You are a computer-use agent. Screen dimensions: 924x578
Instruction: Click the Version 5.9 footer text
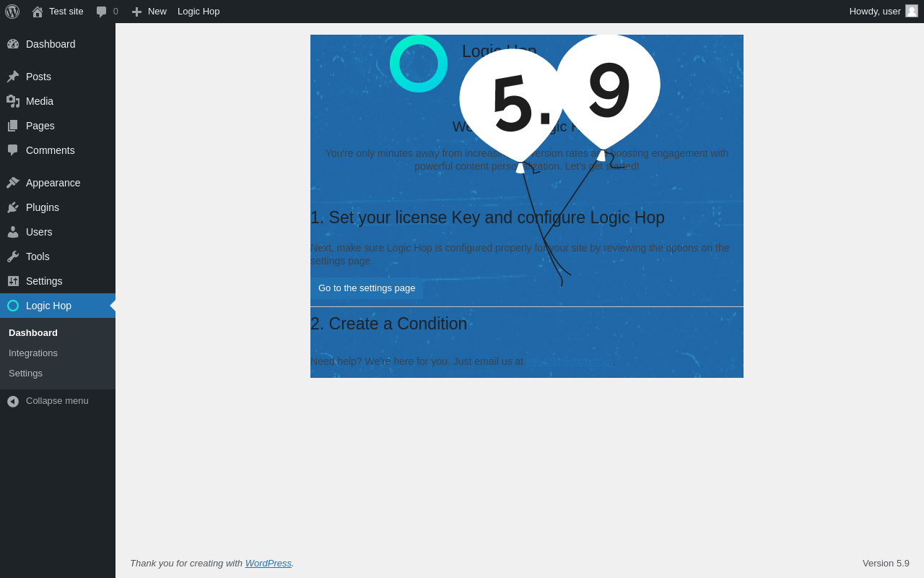pyautogui.click(x=886, y=563)
